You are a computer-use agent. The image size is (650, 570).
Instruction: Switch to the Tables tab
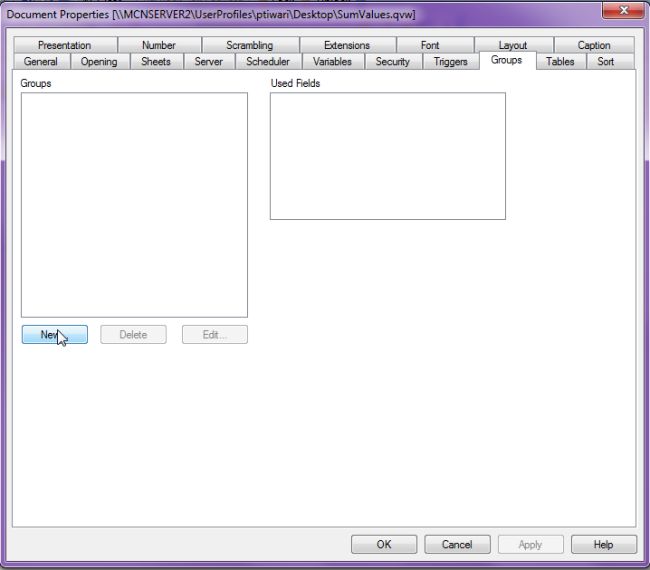[x=560, y=61]
